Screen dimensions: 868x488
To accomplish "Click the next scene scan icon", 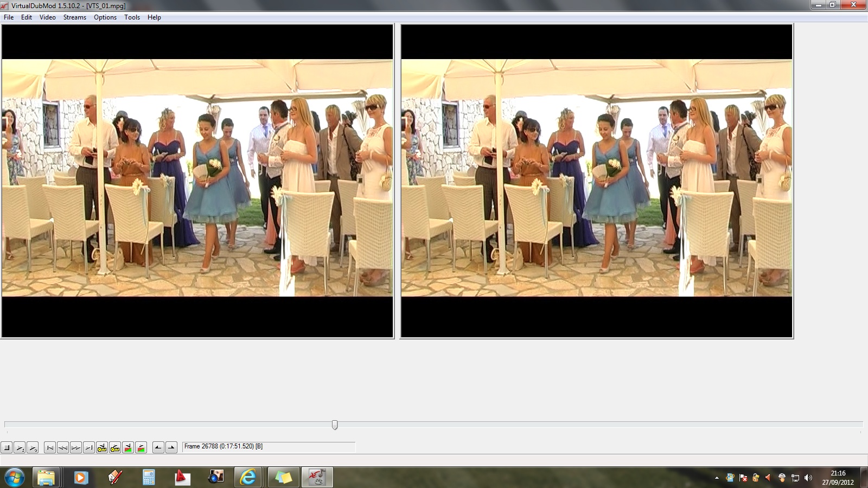I will pos(141,447).
